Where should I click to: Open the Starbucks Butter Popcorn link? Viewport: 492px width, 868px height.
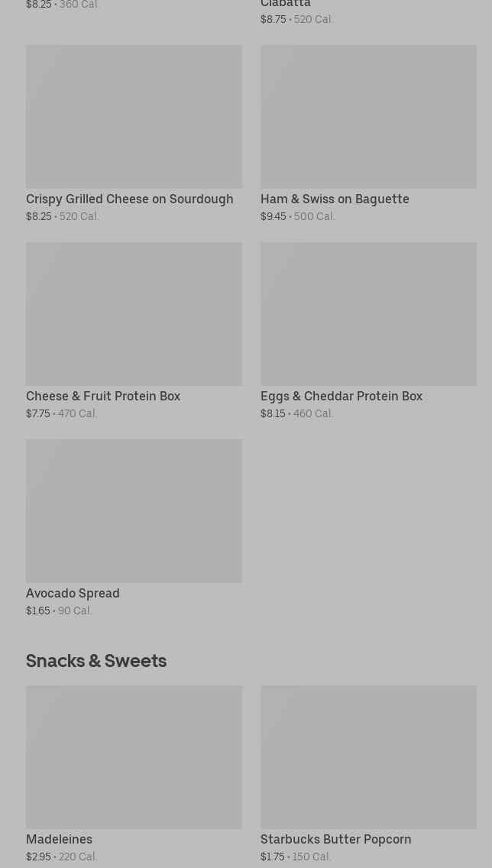pyautogui.click(x=335, y=839)
